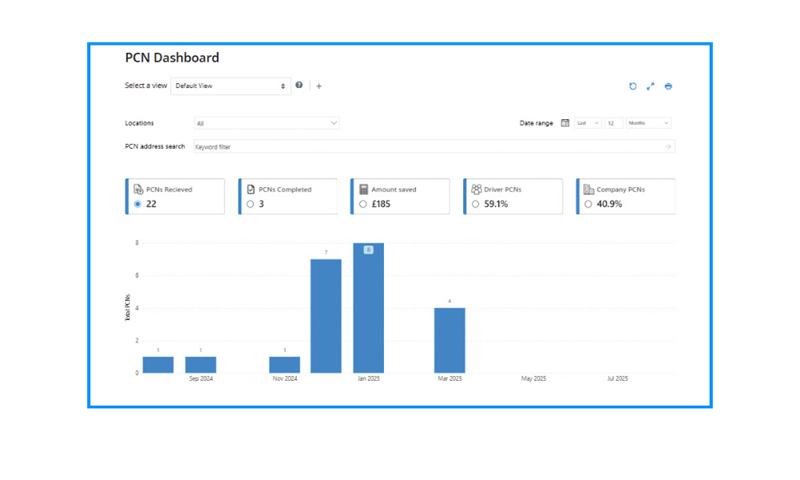Select the PCNs Recieved radio button

coord(138,204)
